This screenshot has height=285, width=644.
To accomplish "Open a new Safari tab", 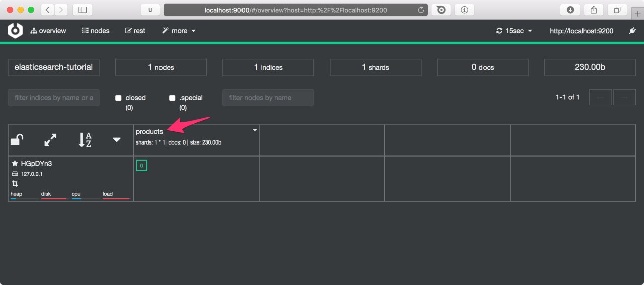I will coord(637,14).
